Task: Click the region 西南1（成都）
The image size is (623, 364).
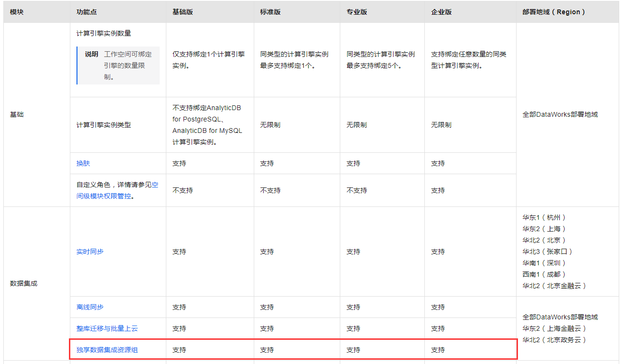Action: [544, 274]
